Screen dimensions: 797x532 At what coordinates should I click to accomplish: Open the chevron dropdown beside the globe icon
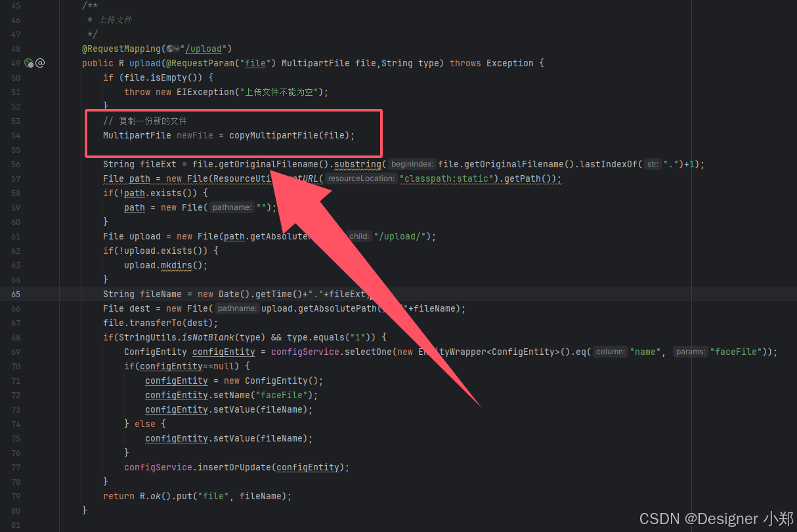click(x=177, y=49)
